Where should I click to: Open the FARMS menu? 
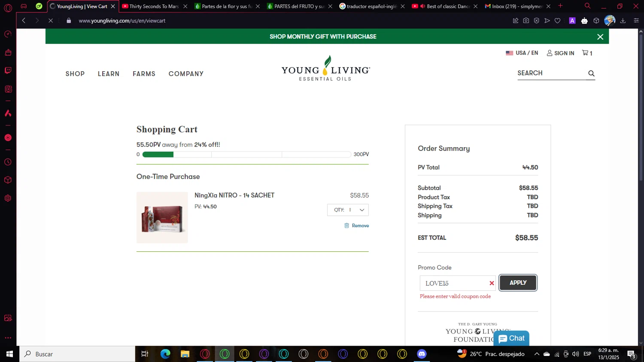coord(144,74)
